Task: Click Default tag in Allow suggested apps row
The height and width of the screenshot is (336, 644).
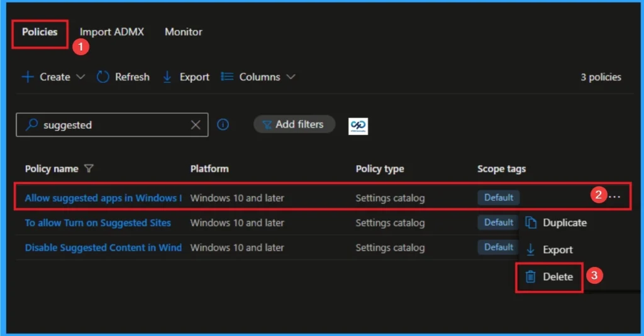Action: (x=499, y=197)
